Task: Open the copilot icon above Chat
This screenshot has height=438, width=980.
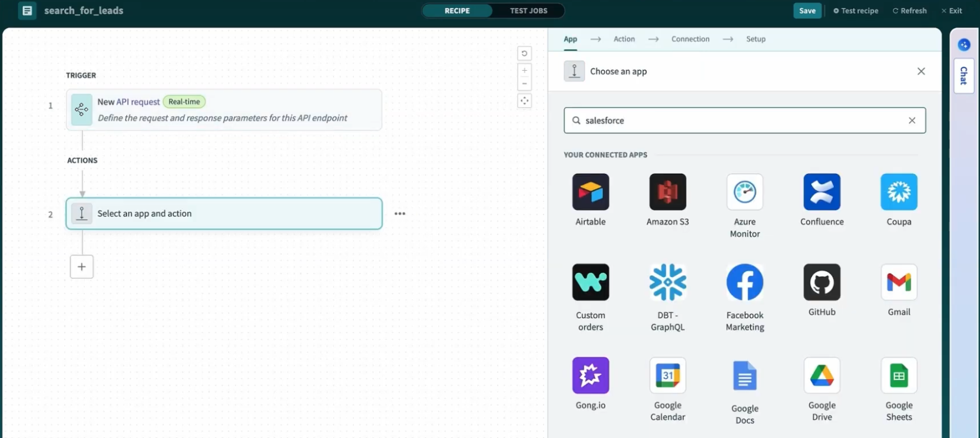Action: coord(964,45)
